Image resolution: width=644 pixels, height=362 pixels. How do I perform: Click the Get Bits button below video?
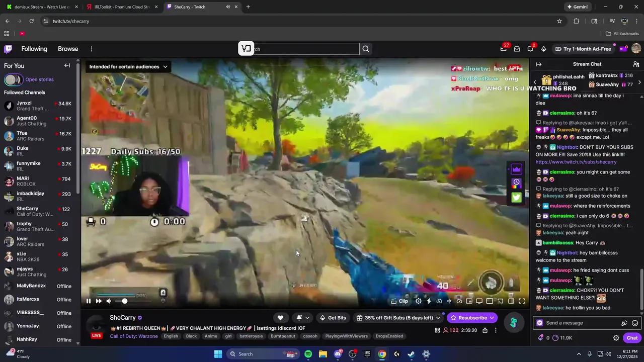pyautogui.click(x=333, y=318)
